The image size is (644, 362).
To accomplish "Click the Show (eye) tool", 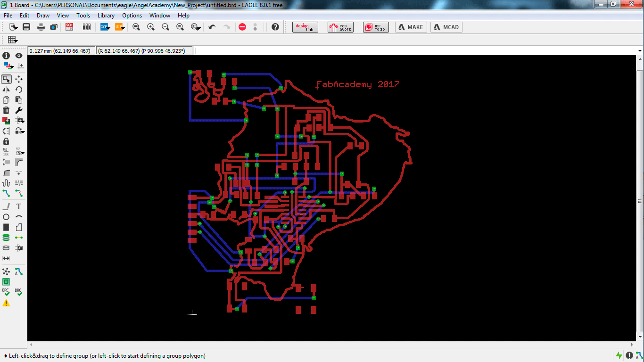I will 19,56.
